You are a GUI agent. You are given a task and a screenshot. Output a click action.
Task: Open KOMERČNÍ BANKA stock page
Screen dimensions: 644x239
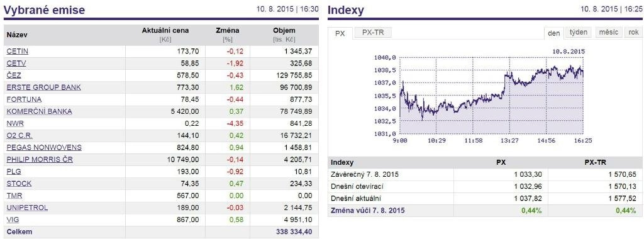click(39, 111)
